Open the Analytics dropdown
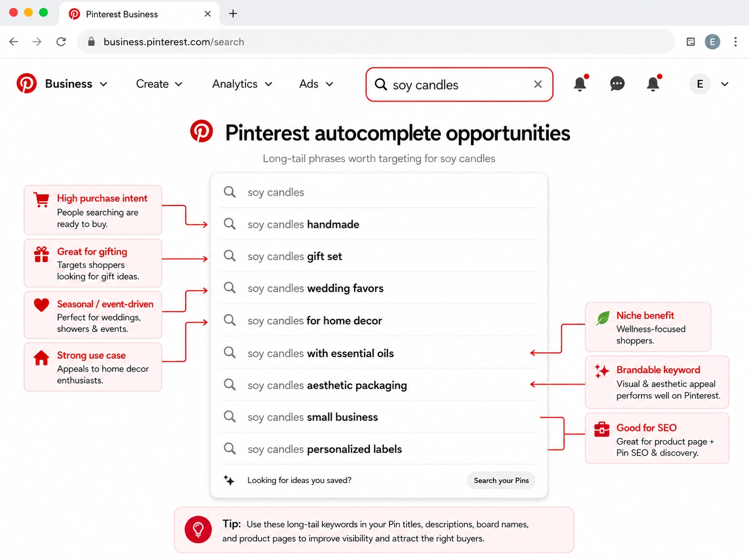Viewport: 749px width, 560px height. coord(242,84)
